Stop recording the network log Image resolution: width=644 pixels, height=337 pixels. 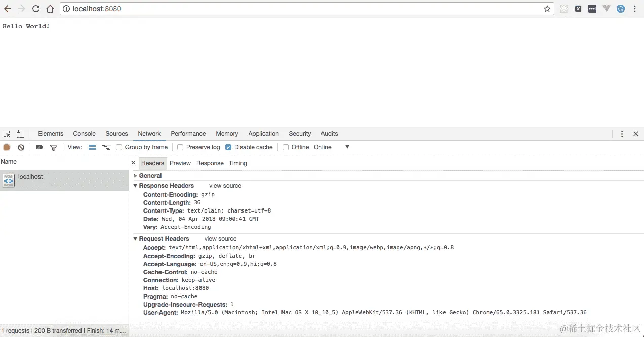[7, 147]
